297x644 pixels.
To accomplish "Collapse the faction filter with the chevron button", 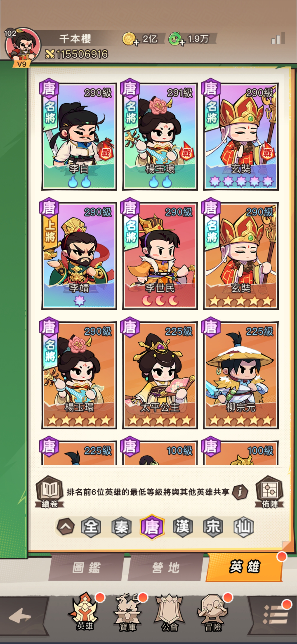I will [65, 527].
